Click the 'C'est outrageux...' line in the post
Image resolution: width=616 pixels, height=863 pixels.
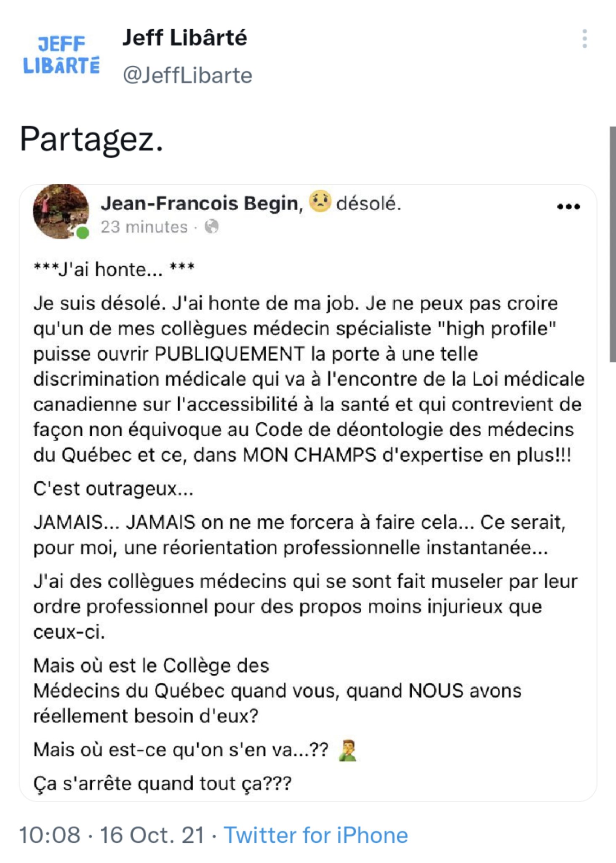pyautogui.click(x=113, y=489)
